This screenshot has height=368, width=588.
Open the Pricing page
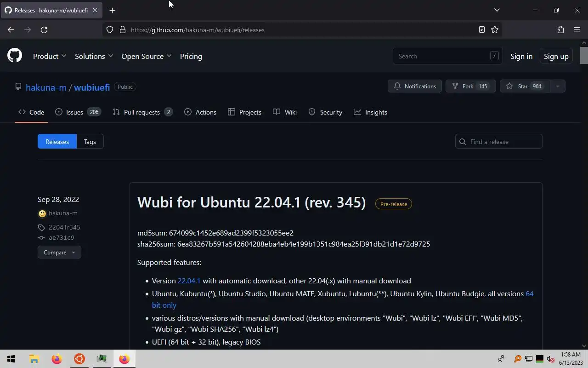coord(191,56)
